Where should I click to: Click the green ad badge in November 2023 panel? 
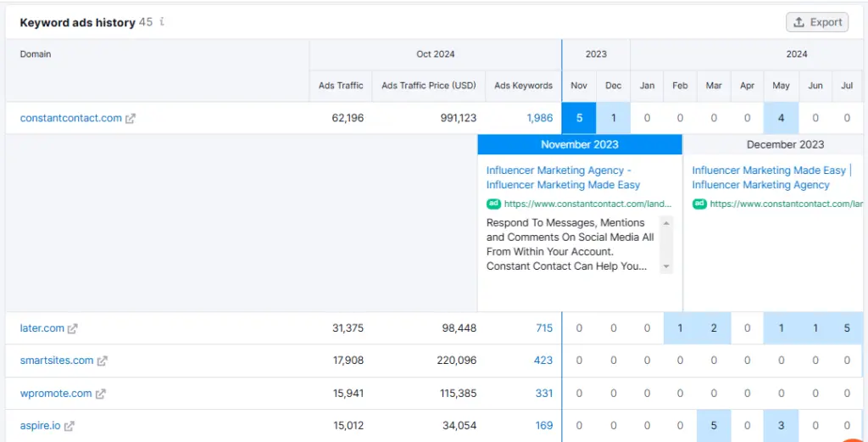493,204
